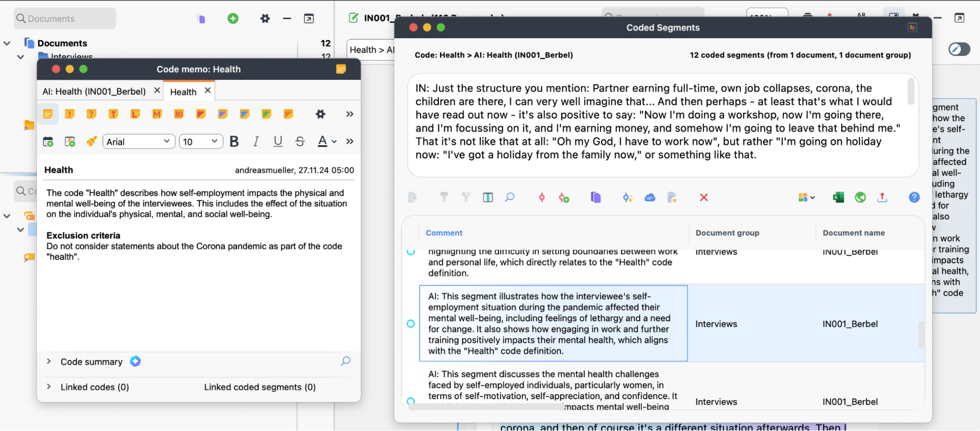980x431 pixels.
Task: Toggle strikethrough formatting in the memo
Action: 300,142
